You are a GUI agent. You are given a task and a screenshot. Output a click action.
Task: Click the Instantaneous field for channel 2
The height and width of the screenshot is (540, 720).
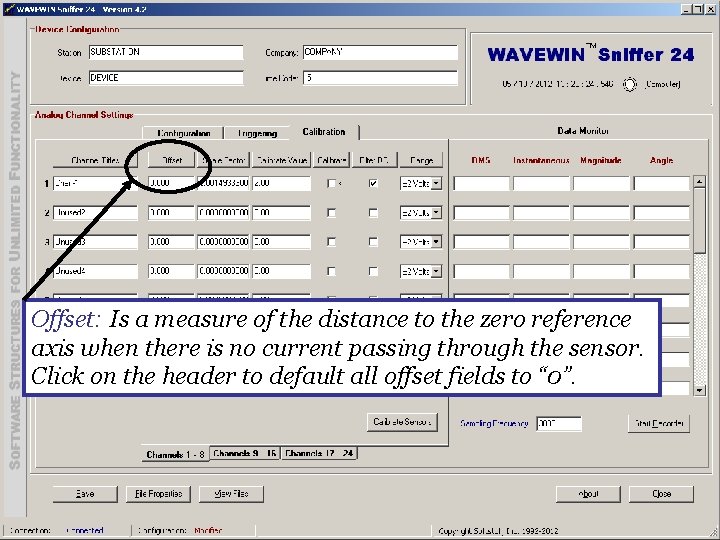[x=541, y=213]
